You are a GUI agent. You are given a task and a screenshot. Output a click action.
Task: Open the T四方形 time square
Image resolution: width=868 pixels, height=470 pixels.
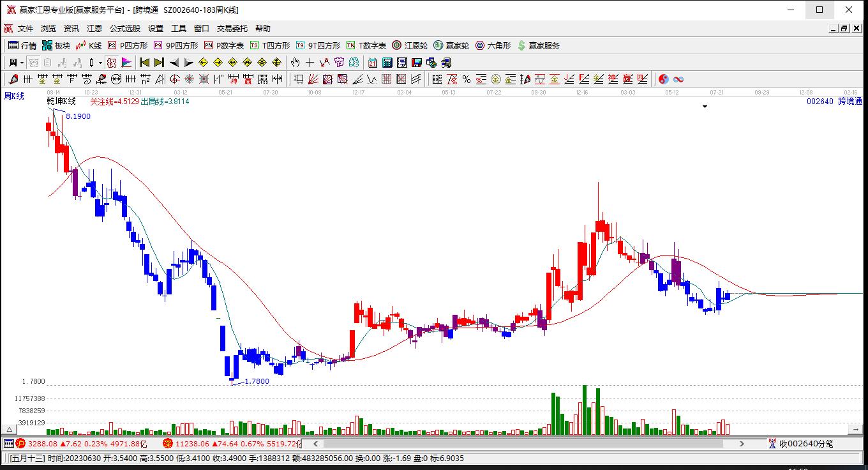point(269,45)
